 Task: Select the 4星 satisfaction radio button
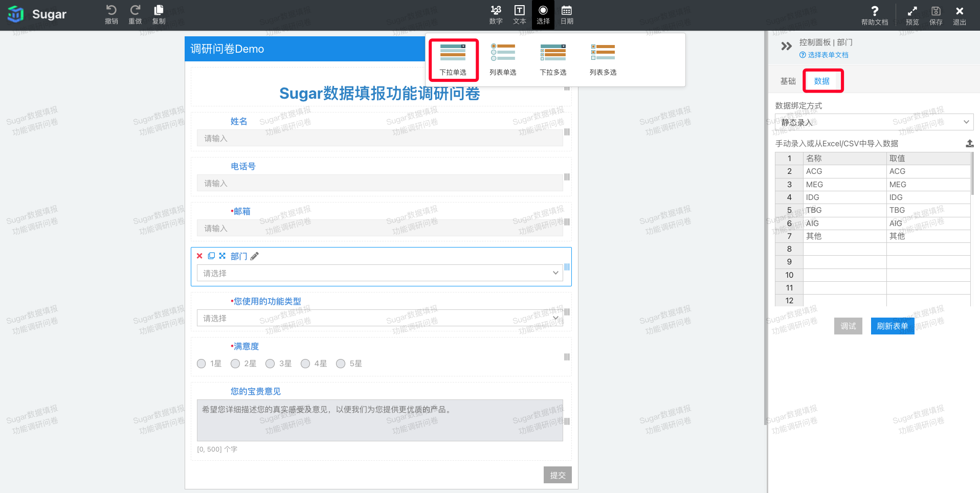305,364
